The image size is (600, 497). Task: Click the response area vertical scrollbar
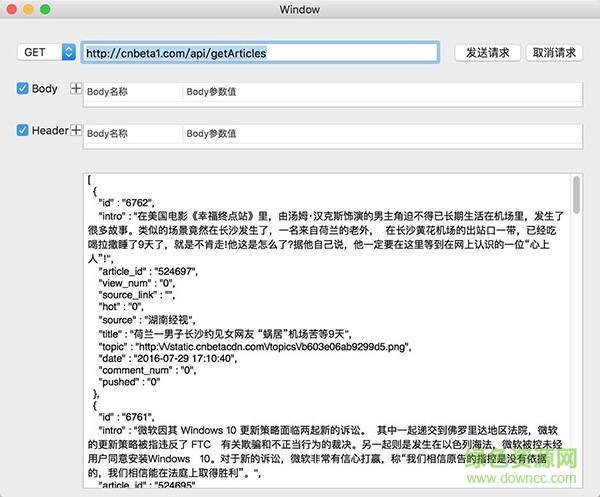point(576,197)
